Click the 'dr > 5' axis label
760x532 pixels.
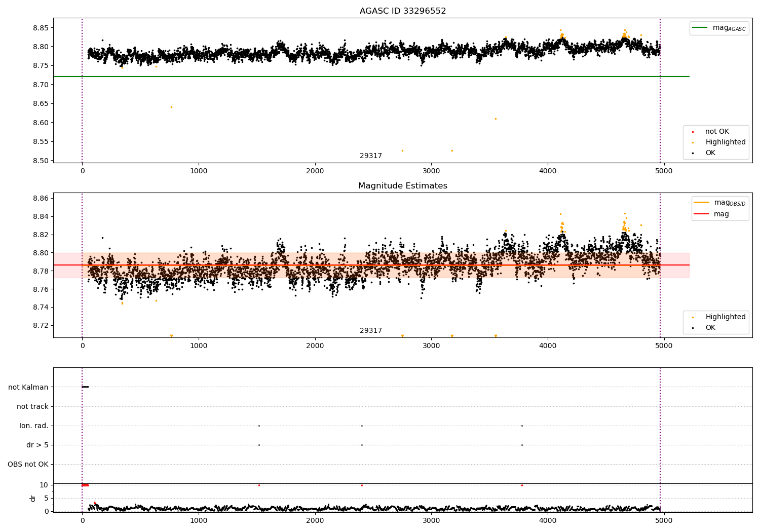(x=37, y=445)
